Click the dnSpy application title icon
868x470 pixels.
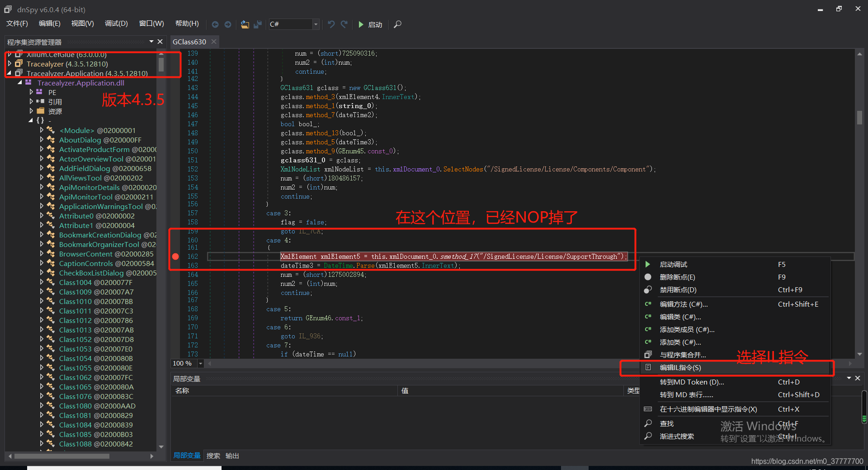(x=8, y=9)
